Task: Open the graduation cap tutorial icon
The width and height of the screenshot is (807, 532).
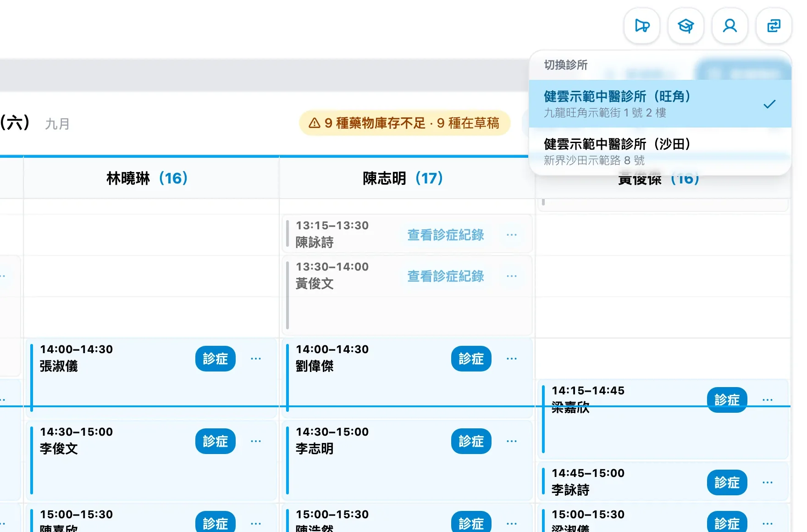Action: [x=686, y=26]
